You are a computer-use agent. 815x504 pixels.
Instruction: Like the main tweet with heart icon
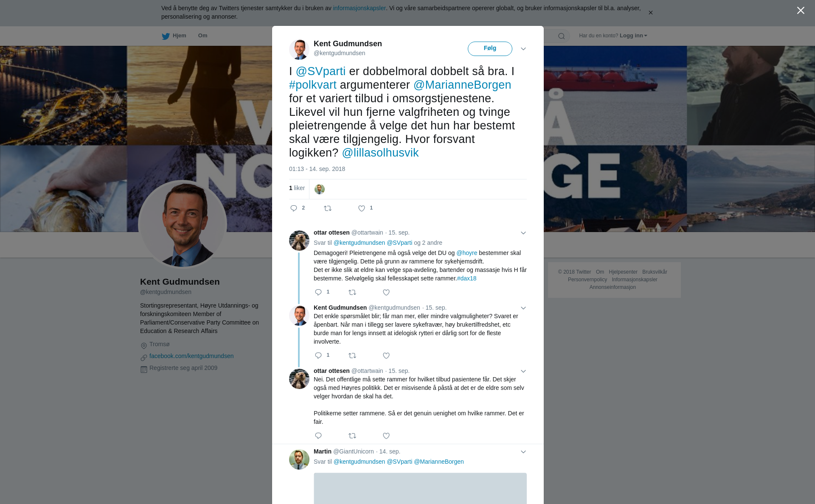pyautogui.click(x=362, y=208)
